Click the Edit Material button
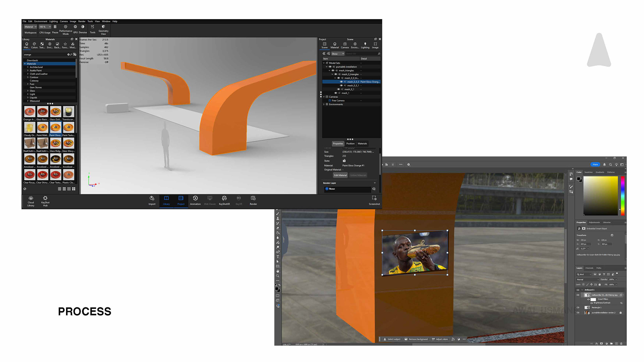Image resolution: width=644 pixels, height=362 pixels. (x=340, y=175)
